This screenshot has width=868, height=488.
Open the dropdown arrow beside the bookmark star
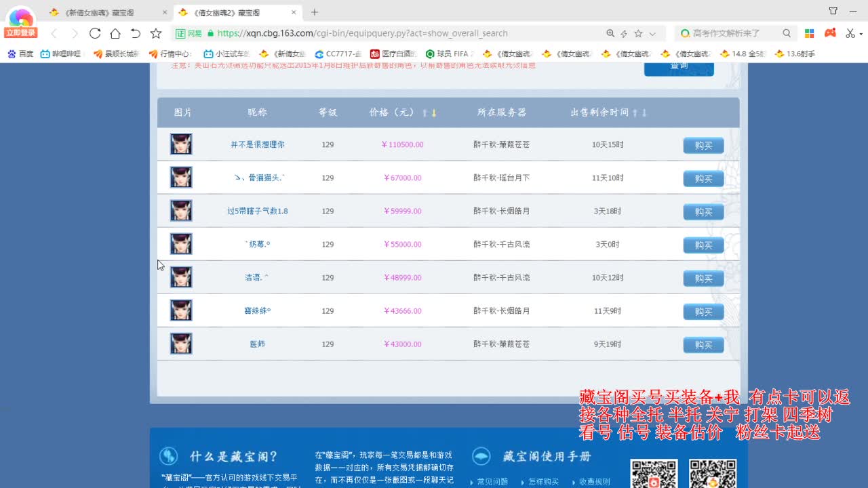652,33
